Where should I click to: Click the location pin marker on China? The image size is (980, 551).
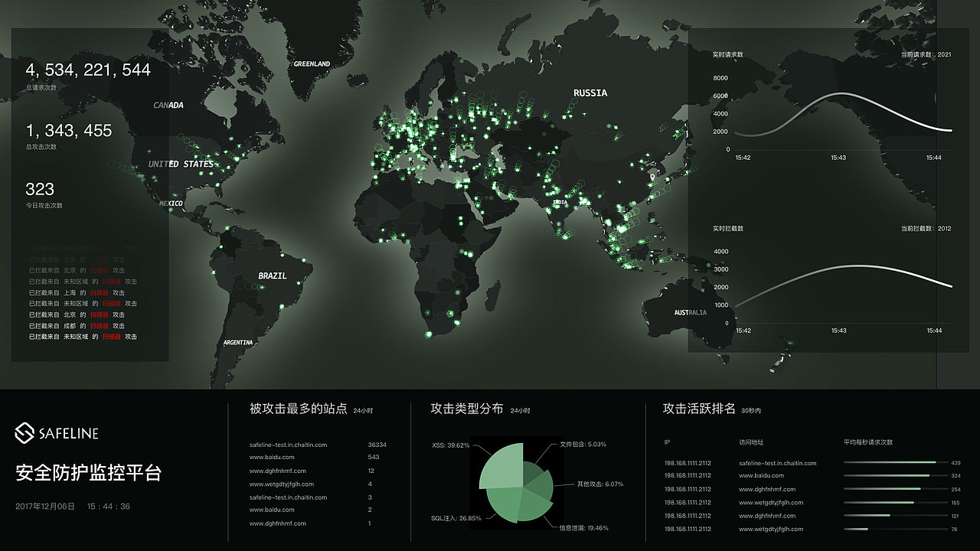pos(652,178)
